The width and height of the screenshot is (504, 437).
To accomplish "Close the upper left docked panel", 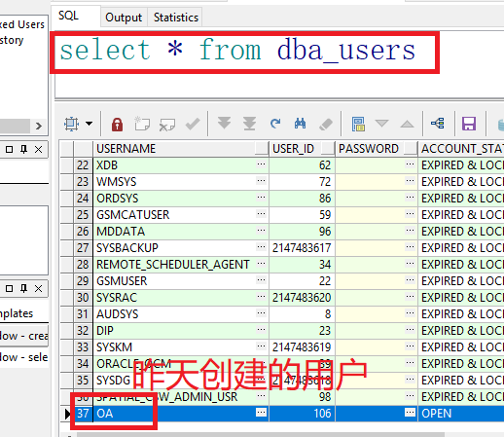I will pos(38,149).
